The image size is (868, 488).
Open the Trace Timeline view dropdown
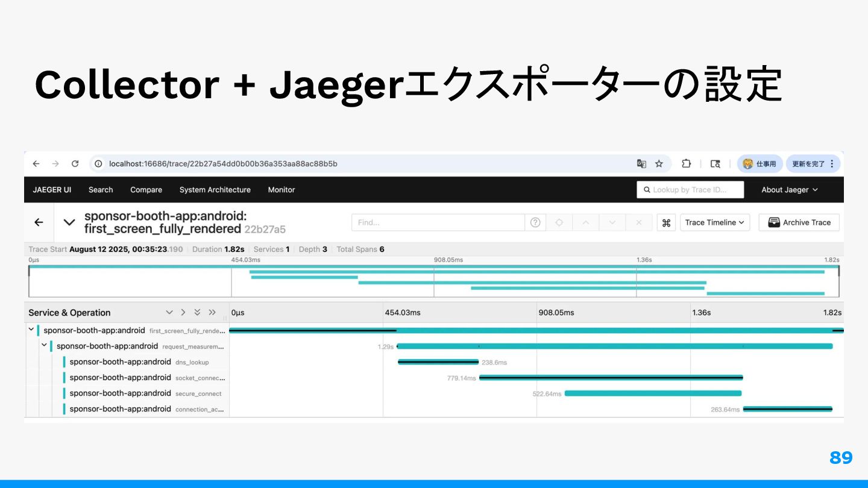point(715,222)
